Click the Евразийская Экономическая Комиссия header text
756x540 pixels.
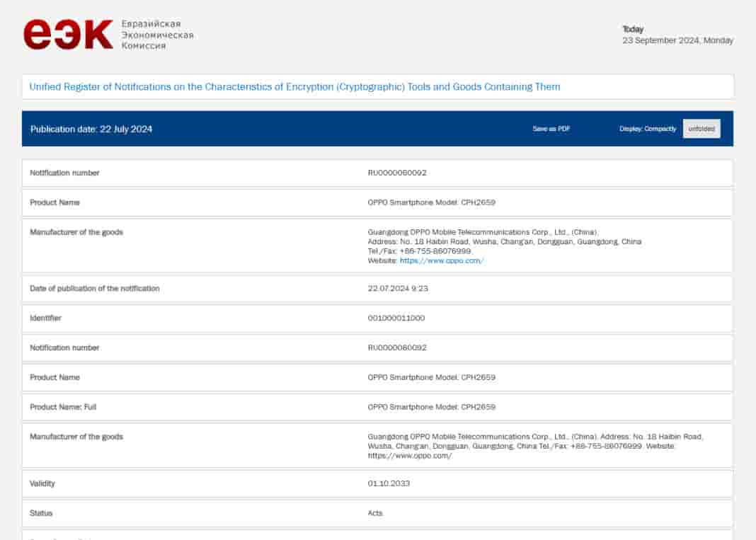157,35
